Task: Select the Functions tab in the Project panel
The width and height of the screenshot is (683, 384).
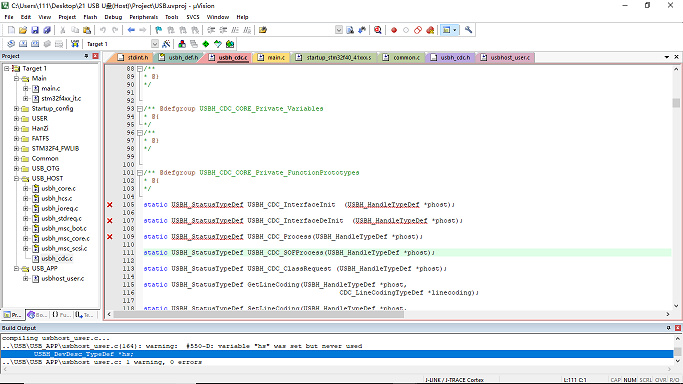Action: 62,315
